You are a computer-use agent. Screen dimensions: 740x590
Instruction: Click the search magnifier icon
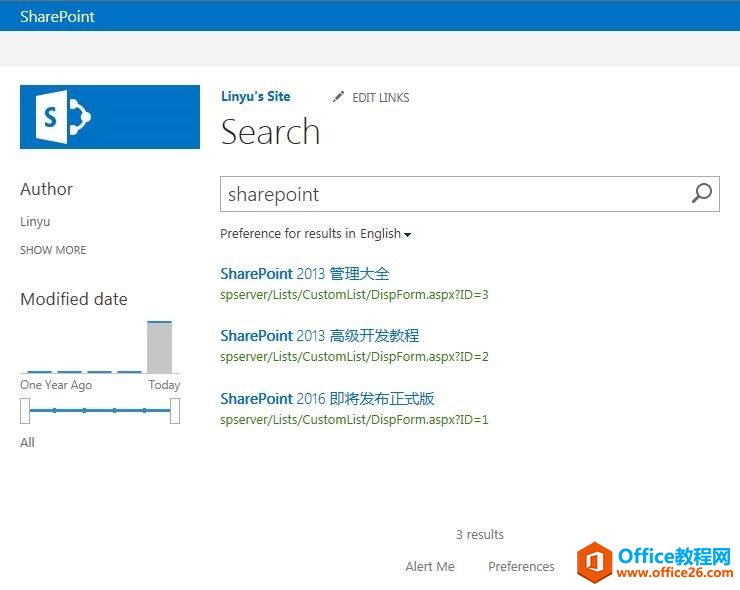pos(702,194)
